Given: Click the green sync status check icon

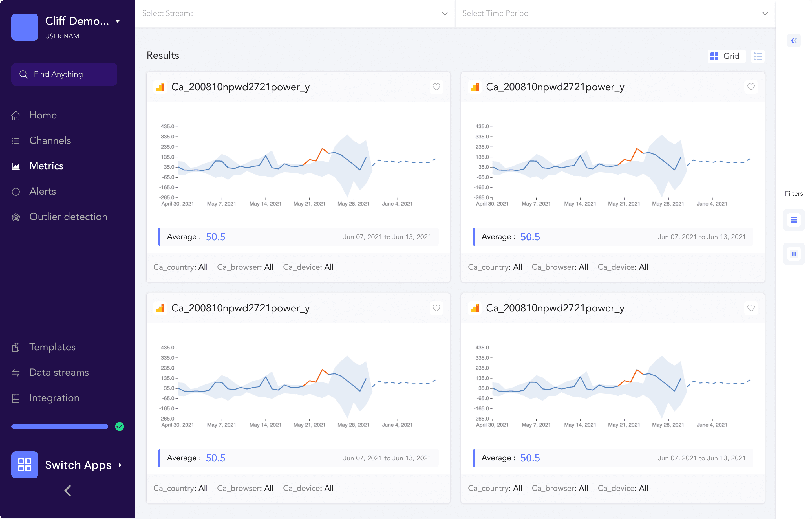Looking at the screenshot, I should coord(119,426).
